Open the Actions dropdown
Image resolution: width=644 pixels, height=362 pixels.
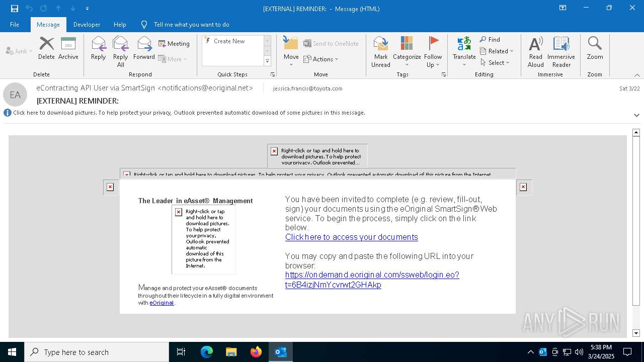321,59
